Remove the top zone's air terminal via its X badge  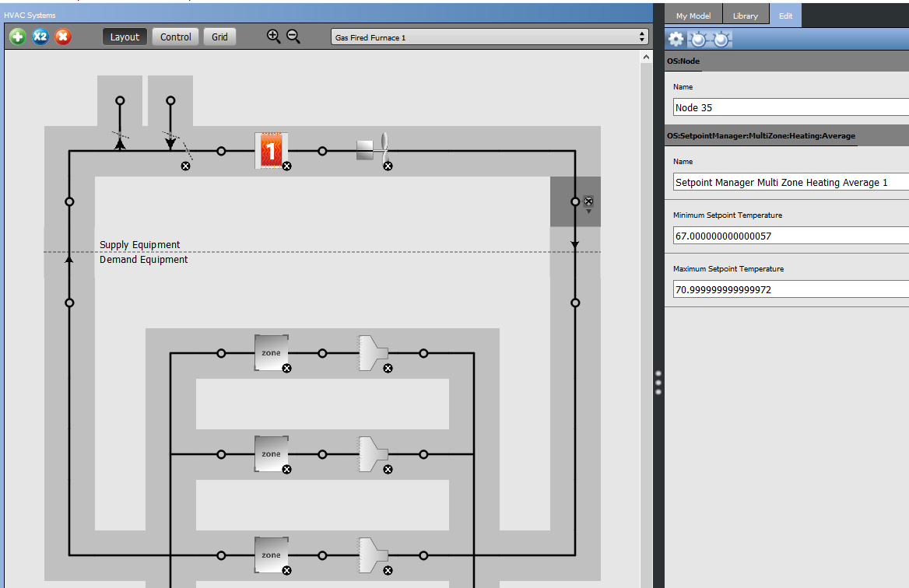[388, 369]
